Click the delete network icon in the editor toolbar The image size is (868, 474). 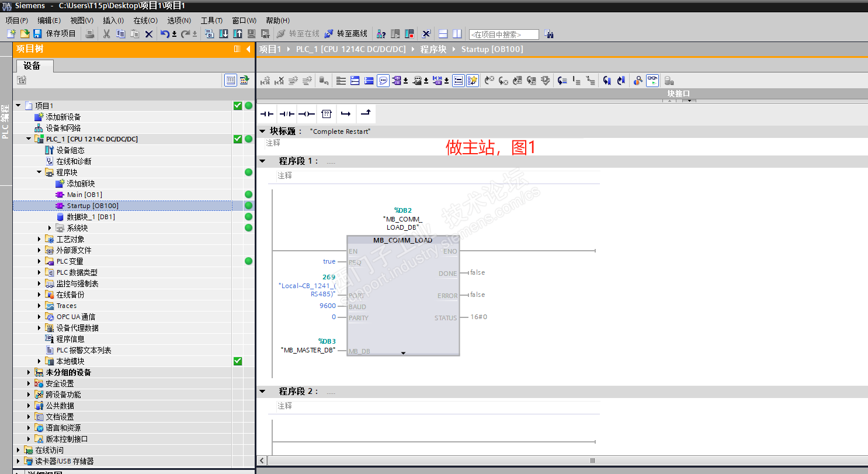click(279, 81)
